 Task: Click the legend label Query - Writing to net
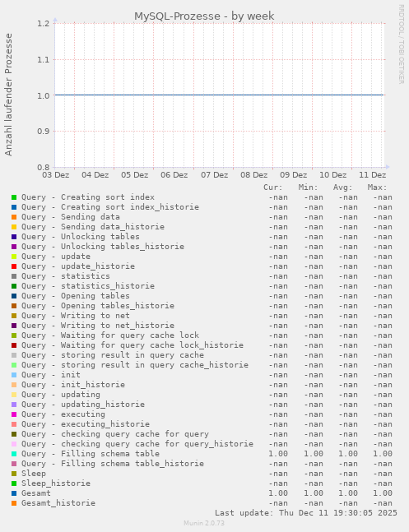(x=76, y=316)
